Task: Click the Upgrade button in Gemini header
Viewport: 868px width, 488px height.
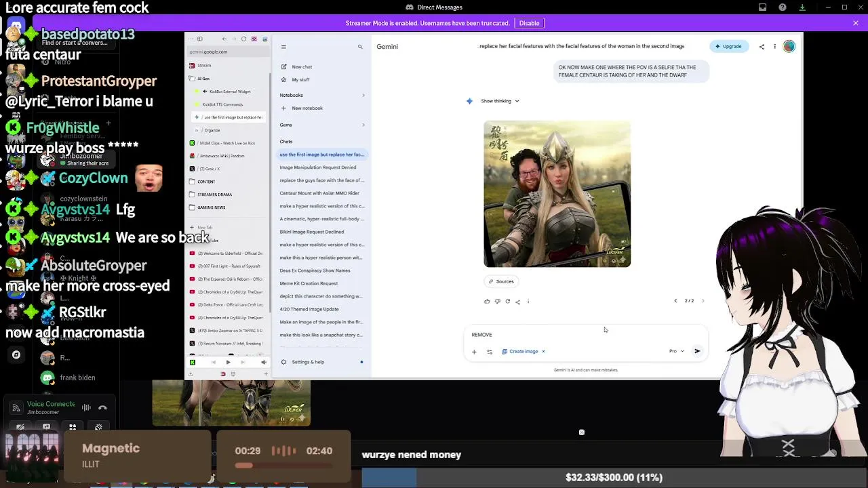Action: click(728, 46)
